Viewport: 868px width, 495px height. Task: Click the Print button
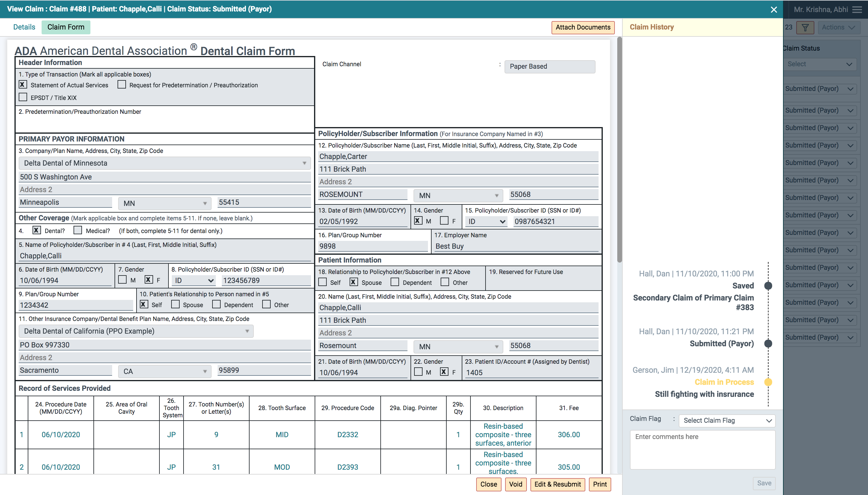pyautogui.click(x=600, y=484)
